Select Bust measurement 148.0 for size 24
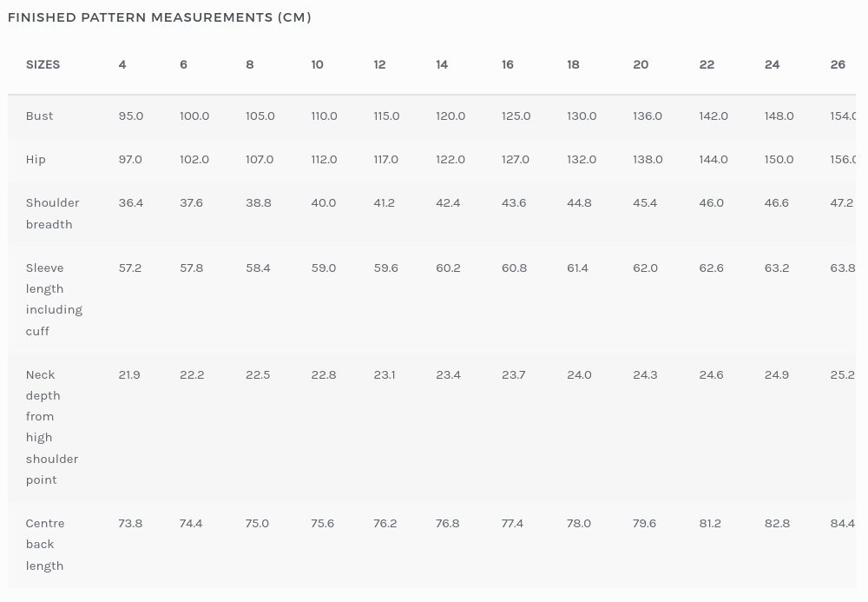Viewport: 868px width, 602px height. pos(779,116)
